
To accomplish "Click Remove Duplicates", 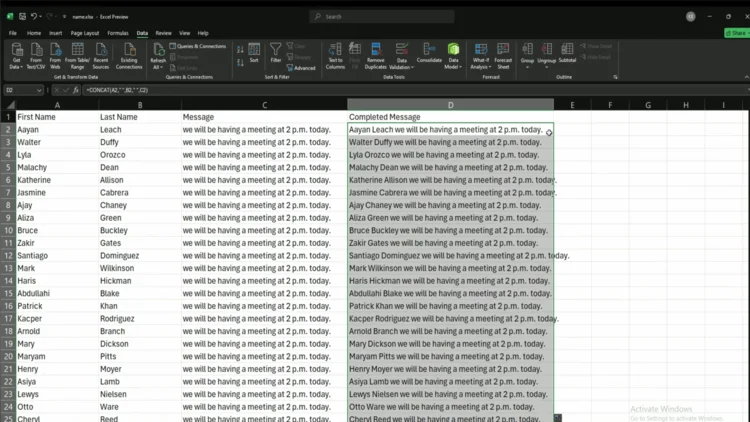I will tap(375, 56).
